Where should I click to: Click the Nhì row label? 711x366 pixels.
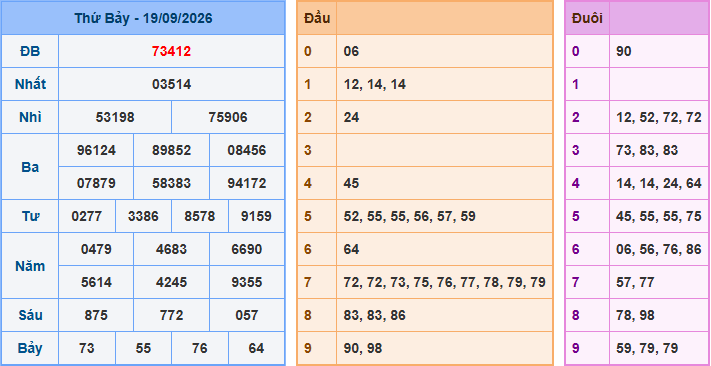coord(30,117)
